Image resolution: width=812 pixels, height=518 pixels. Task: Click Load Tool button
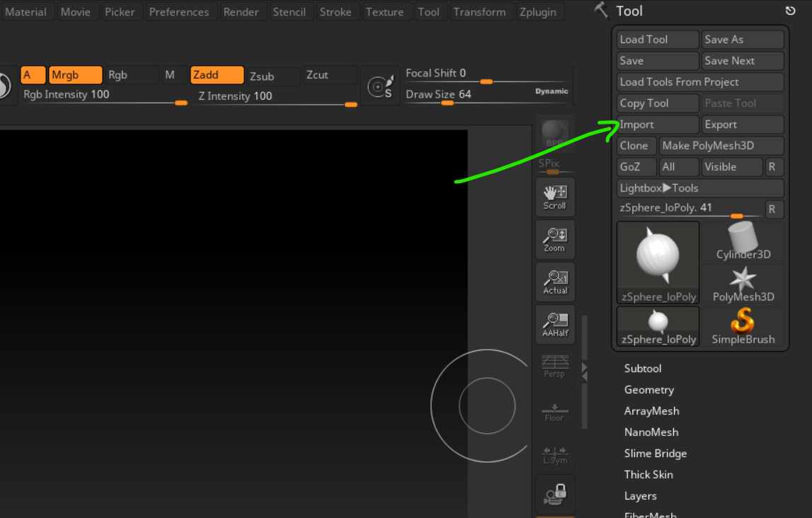[658, 40]
